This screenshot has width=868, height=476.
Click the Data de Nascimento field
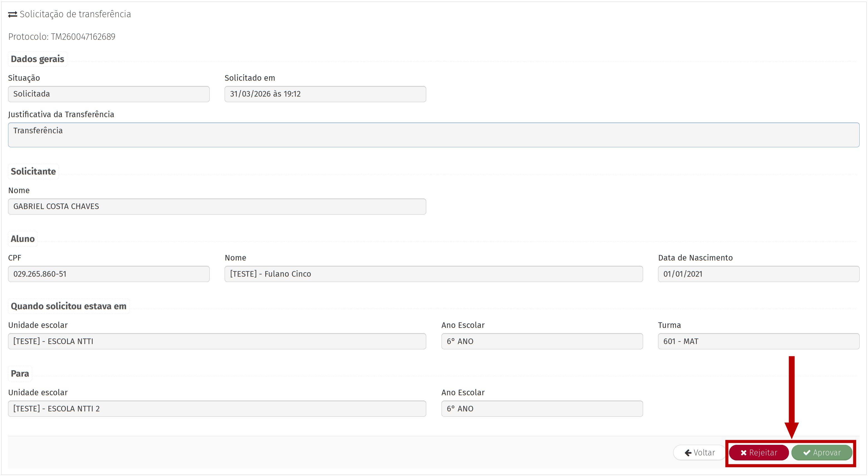758,274
